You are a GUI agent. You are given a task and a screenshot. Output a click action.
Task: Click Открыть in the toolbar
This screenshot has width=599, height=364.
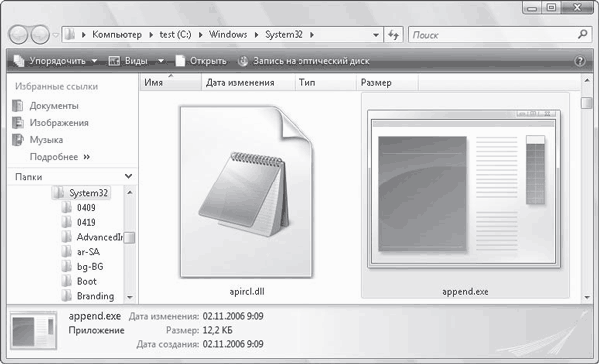click(201, 61)
